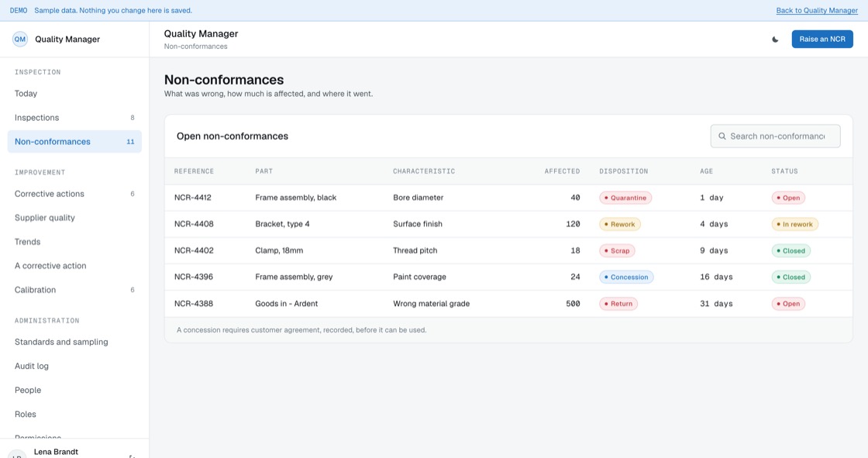
Task: Click the Closed status badge for NCR-4396
Action: click(790, 277)
